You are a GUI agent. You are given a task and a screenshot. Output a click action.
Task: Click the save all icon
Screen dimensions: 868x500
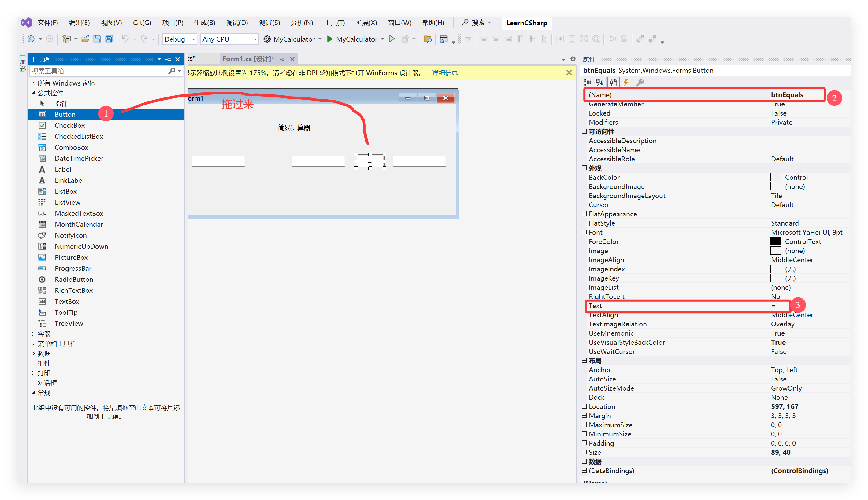tap(109, 39)
